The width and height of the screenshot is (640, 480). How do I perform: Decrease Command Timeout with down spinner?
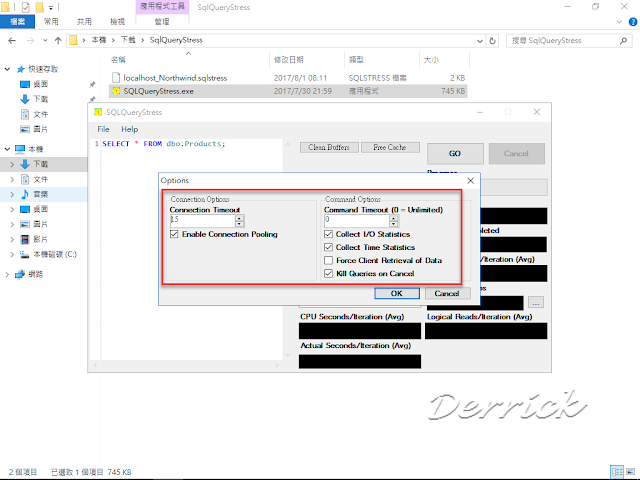pos(394,224)
